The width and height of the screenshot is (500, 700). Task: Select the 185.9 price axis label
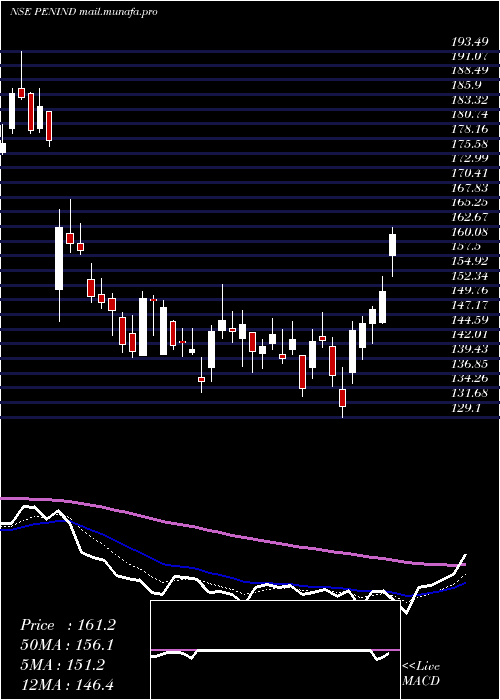tap(467, 84)
